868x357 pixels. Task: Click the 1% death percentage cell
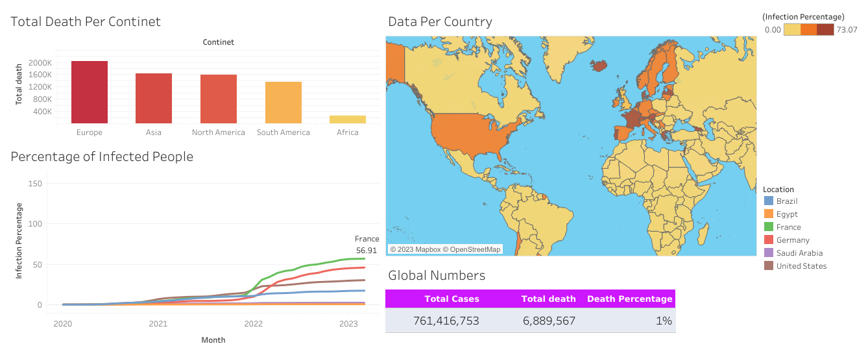pyautogui.click(x=664, y=321)
